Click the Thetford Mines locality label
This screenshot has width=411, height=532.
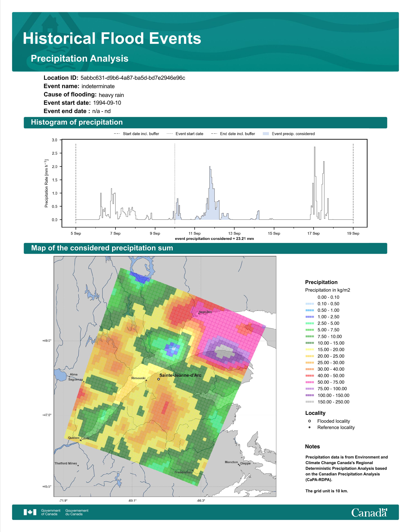coord(66,463)
